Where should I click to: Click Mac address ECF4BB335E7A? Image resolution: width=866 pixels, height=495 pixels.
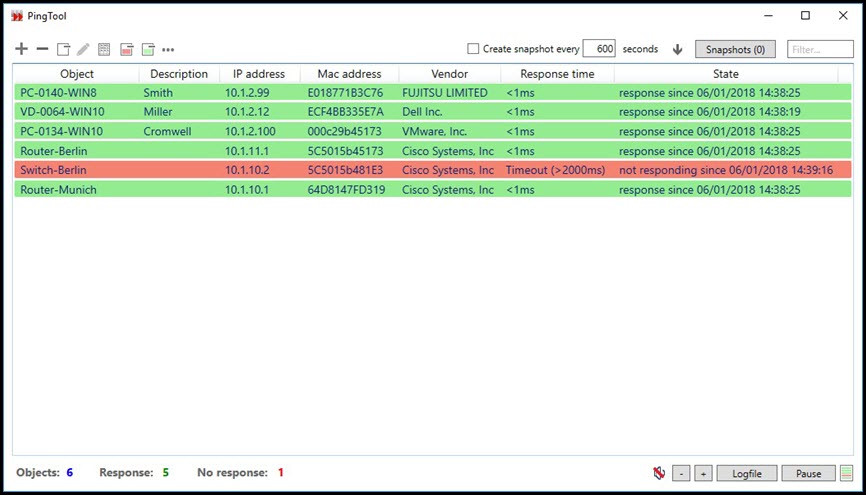click(345, 112)
